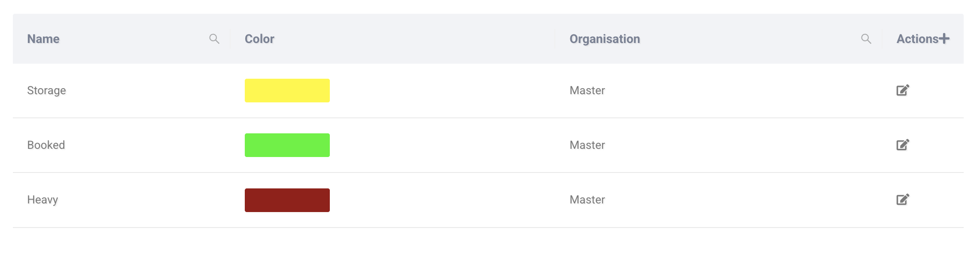Select the Heavy row label
This screenshot has width=980, height=271.
click(x=44, y=200)
